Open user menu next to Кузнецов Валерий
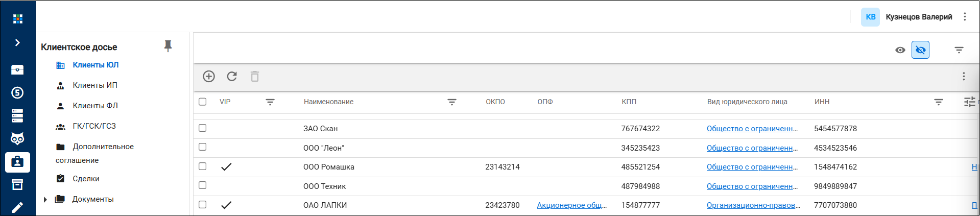 pos(965,17)
